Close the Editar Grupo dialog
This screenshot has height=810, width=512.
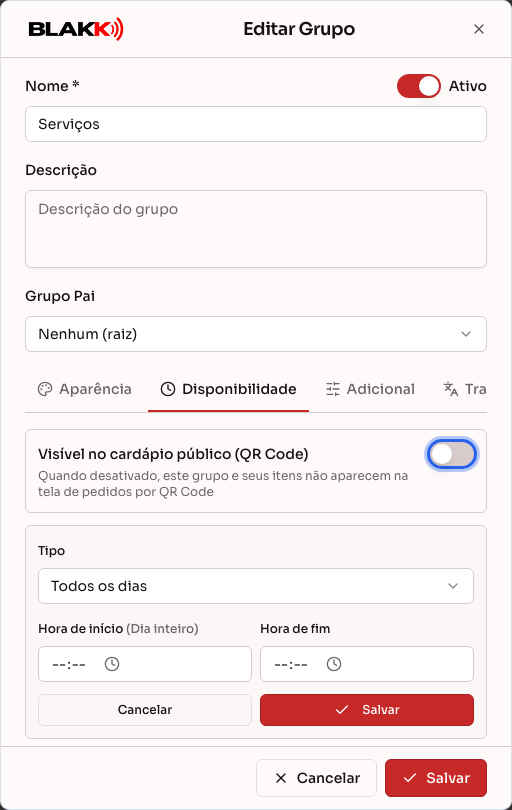(479, 29)
